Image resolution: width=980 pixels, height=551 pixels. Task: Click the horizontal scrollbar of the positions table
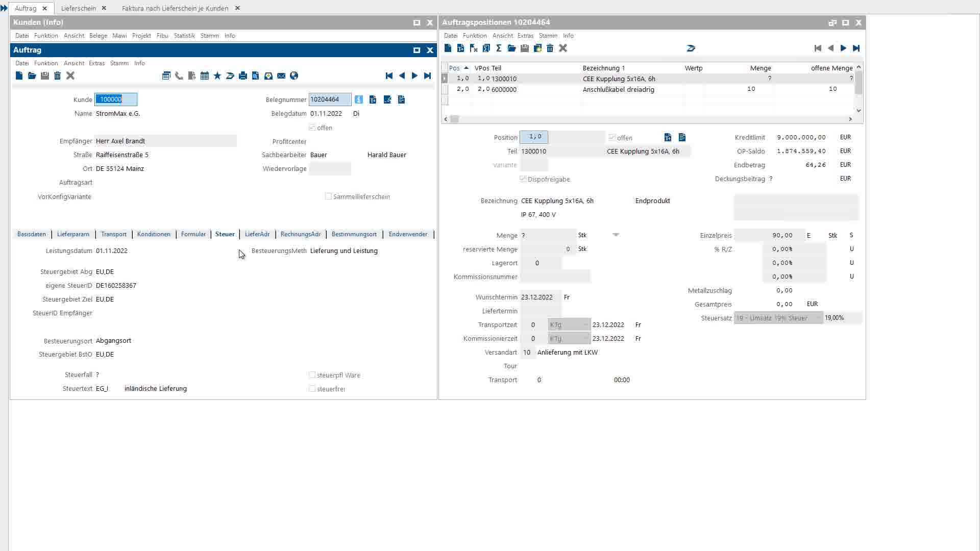648,119
